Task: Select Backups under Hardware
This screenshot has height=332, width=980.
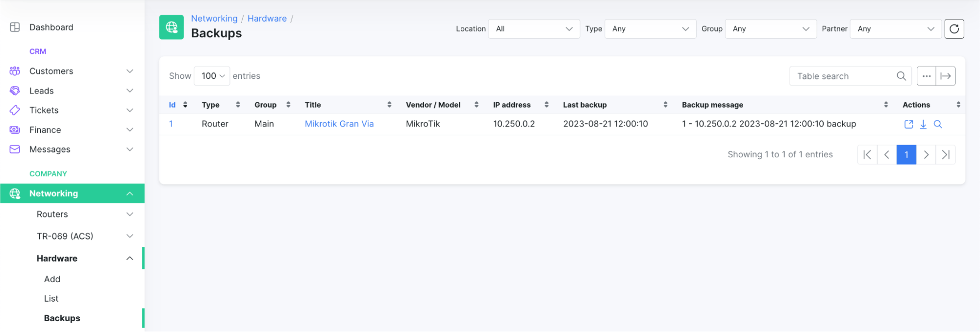Action: tap(62, 318)
